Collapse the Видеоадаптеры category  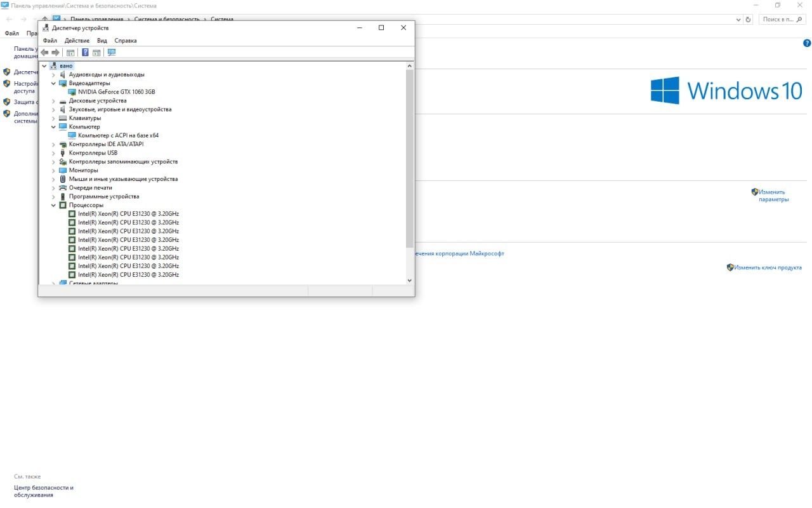click(x=53, y=83)
